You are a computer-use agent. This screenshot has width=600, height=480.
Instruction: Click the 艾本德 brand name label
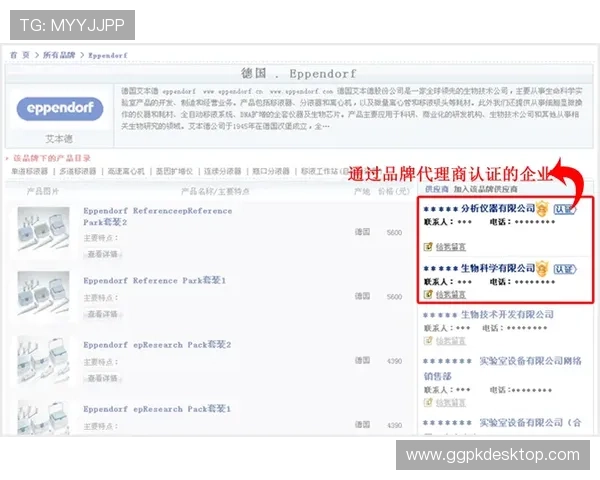tap(59, 139)
